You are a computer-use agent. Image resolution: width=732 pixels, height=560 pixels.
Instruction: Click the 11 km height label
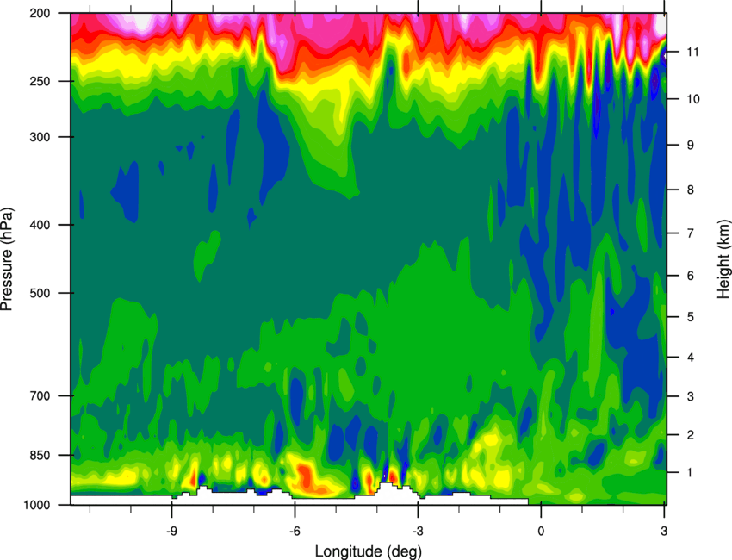click(692, 52)
